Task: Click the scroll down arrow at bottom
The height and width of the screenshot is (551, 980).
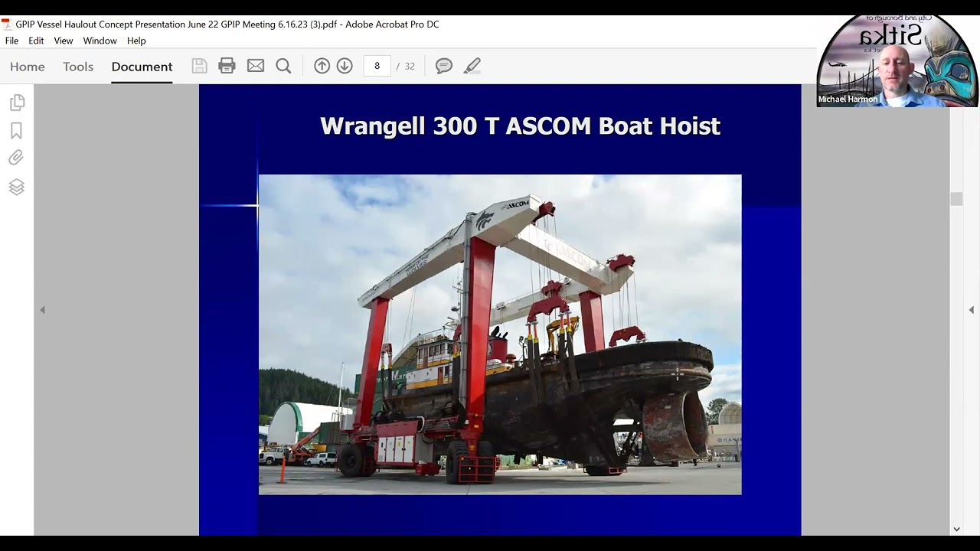Action: 956,529
